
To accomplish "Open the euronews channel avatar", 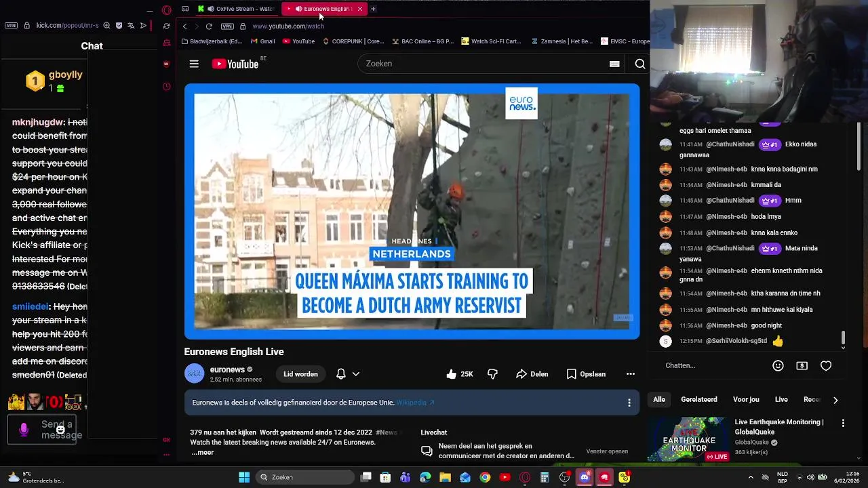I will (x=195, y=374).
